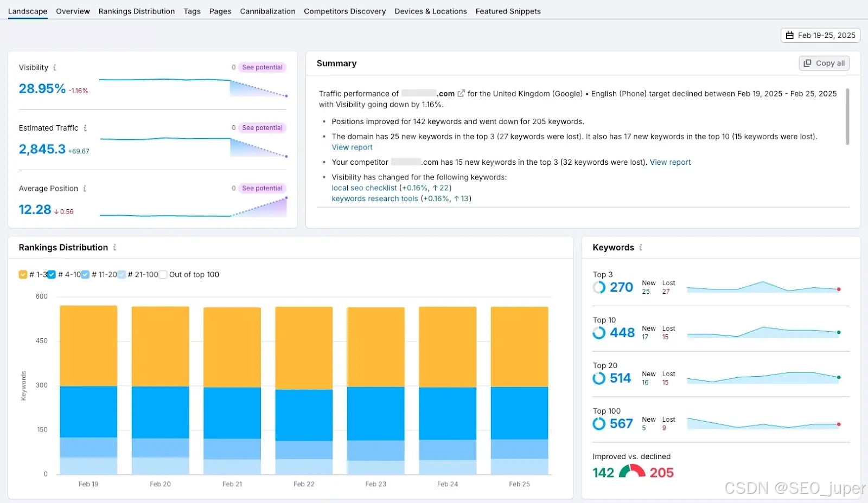Click the Feb 19 orange bar segment

(x=88, y=346)
